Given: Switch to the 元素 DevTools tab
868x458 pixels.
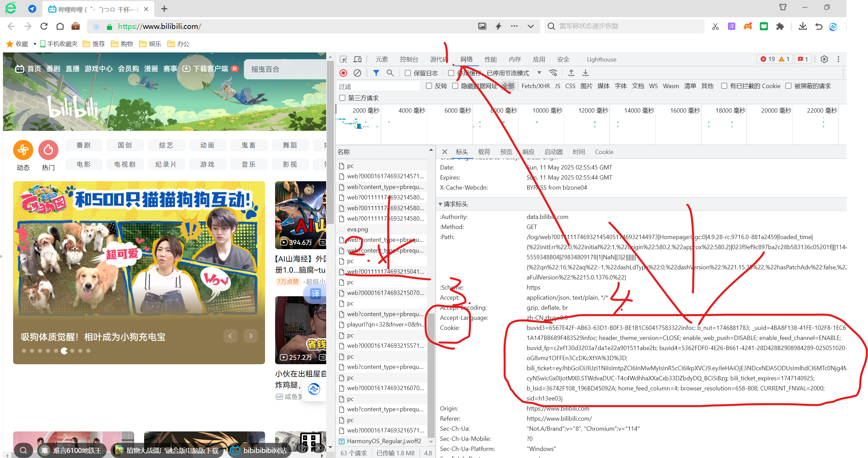Looking at the screenshot, I should click(x=382, y=60).
